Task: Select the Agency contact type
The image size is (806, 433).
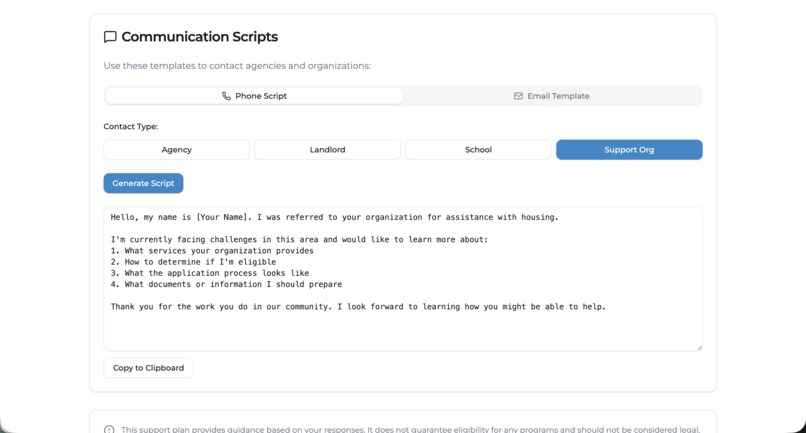Action: pyautogui.click(x=176, y=150)
